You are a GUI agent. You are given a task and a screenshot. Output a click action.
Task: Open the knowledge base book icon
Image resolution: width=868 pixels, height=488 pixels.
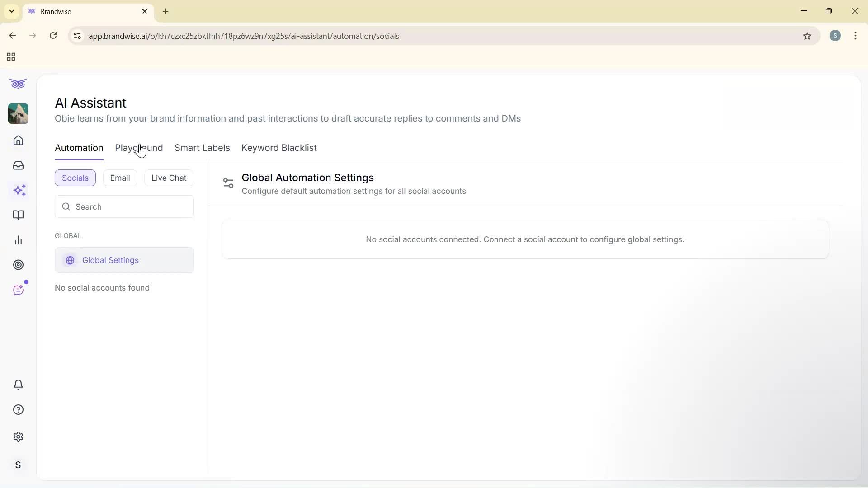(x=18, y=215)
